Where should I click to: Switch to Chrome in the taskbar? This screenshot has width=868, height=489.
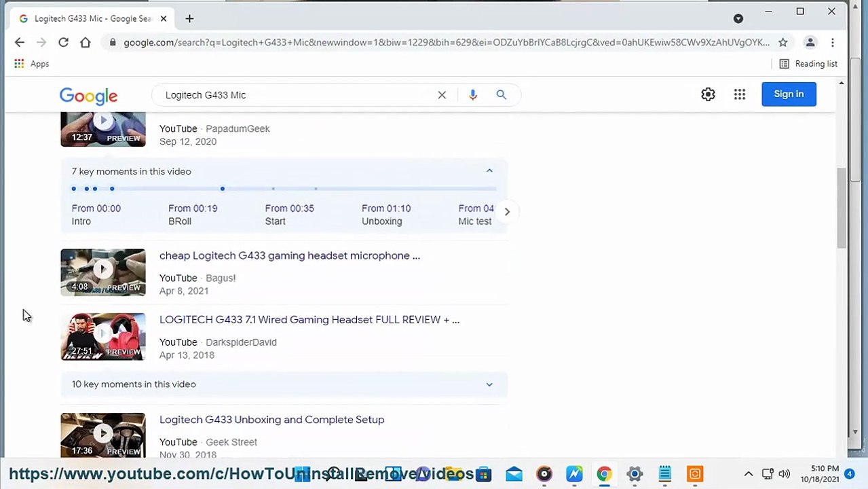604,473
